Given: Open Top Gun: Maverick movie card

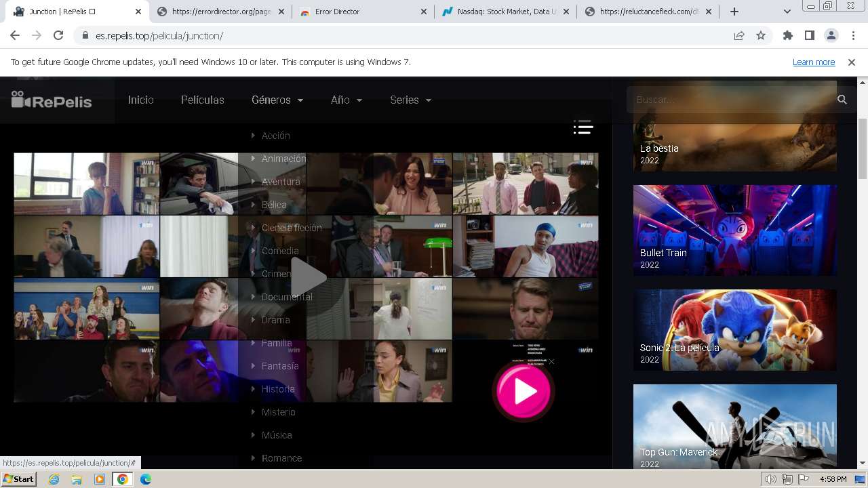Looking at the screenshot, I should 735,426.
